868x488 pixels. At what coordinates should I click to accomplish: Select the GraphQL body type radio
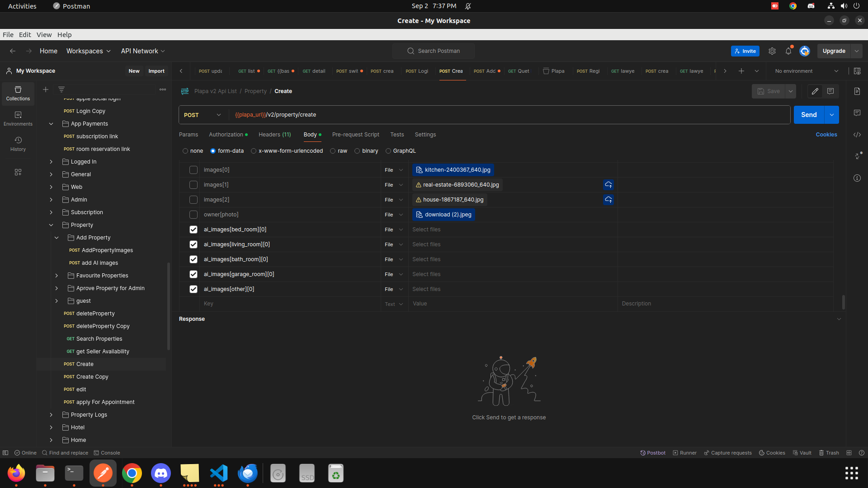click(x=388, y=151)
